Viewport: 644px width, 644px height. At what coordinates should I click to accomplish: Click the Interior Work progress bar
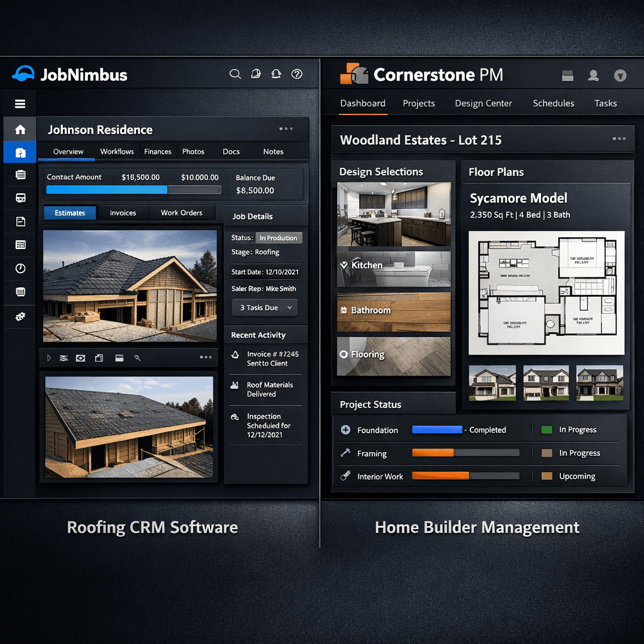tap(466, 475)
